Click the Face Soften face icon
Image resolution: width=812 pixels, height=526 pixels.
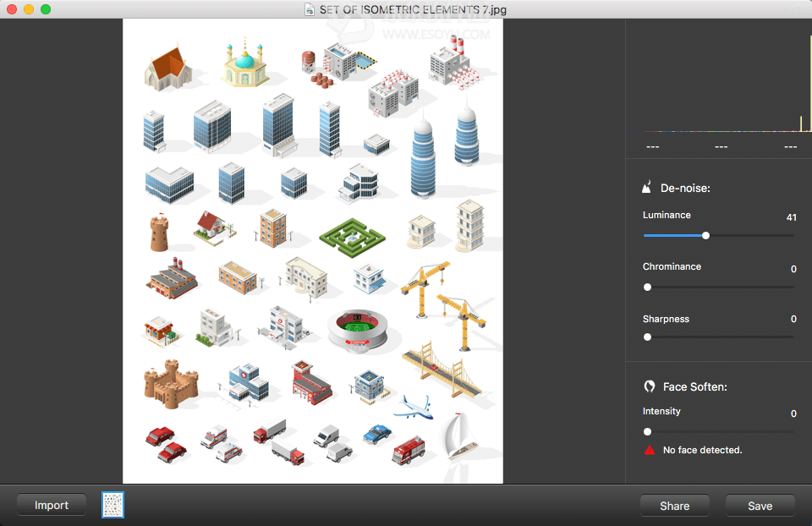[649, 386]
